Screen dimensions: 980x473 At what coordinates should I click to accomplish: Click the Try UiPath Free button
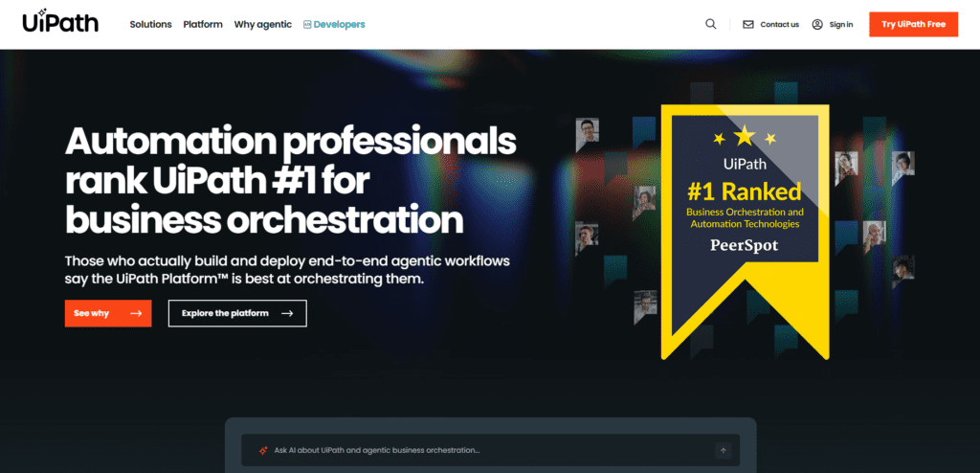tap(913, 24)
